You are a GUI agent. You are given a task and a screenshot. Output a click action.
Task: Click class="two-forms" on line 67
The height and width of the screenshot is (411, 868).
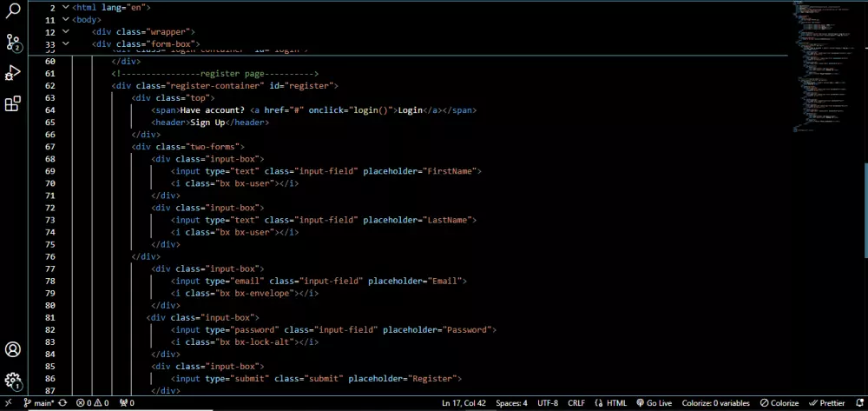[198, 147]
